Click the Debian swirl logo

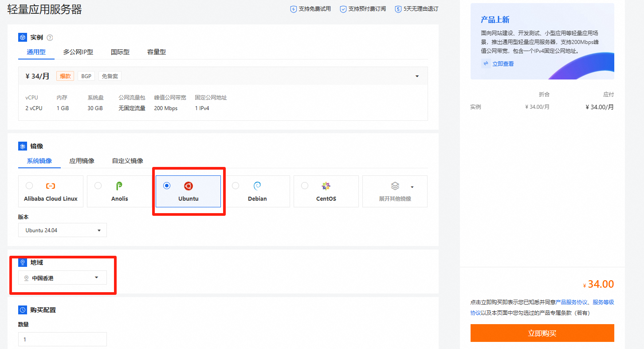(x=257, y=186)
